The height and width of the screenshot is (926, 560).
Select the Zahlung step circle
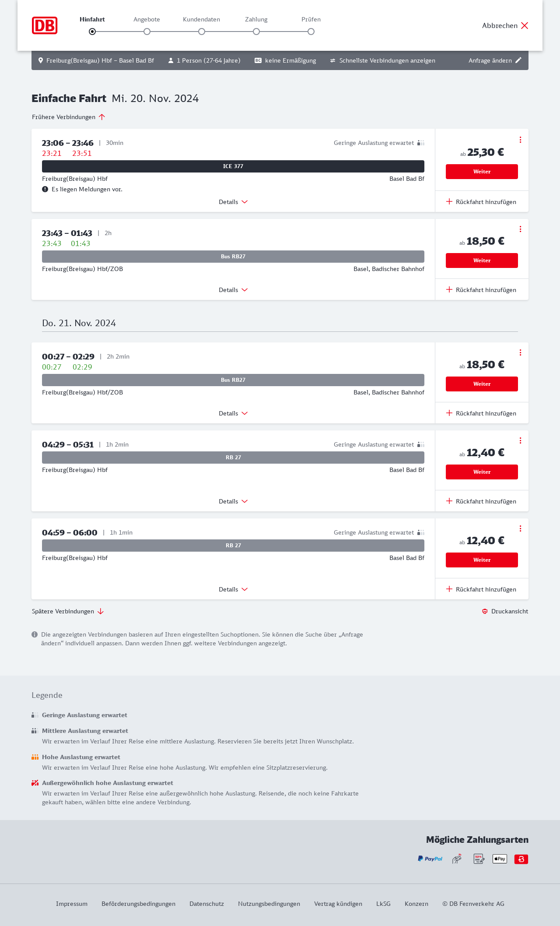coord(256,32)
